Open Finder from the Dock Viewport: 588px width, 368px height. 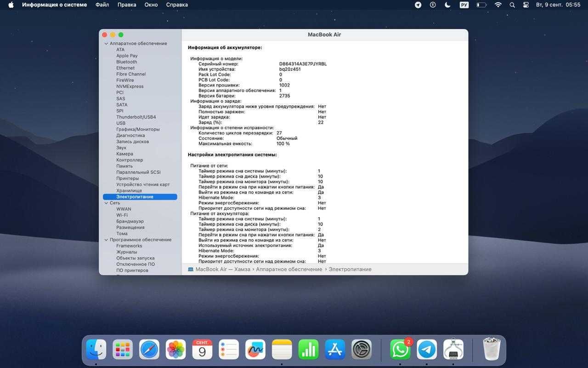[96, 350]
